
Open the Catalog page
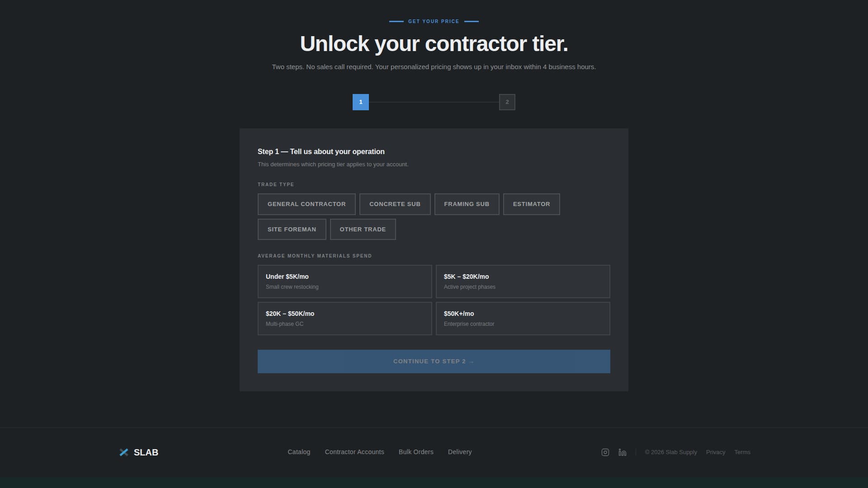(299, 452)
